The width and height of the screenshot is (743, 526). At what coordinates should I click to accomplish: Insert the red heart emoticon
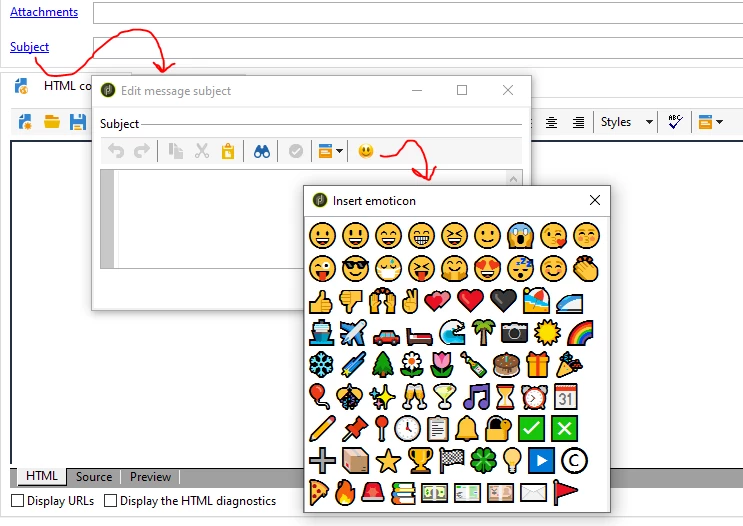pyautogui.click(x=470, y=300)
